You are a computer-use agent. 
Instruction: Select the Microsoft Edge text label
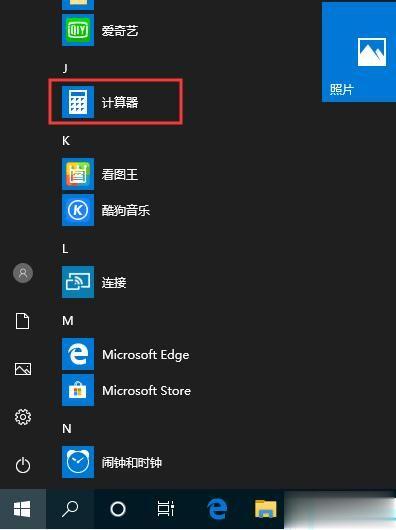point(146,355)
